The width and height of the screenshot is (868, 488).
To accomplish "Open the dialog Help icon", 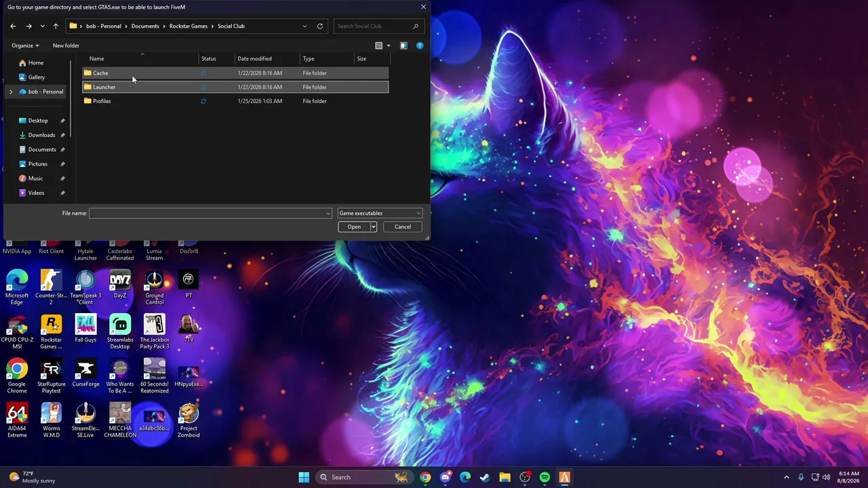I will (x=420, y=45).
